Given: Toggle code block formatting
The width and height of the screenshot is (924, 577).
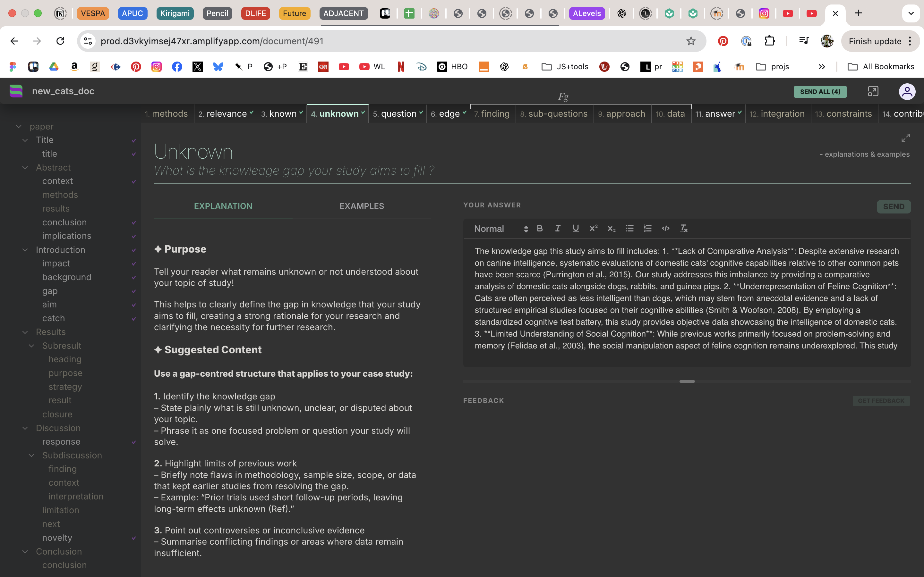Looking at the screenshot, I should point(665,228).
